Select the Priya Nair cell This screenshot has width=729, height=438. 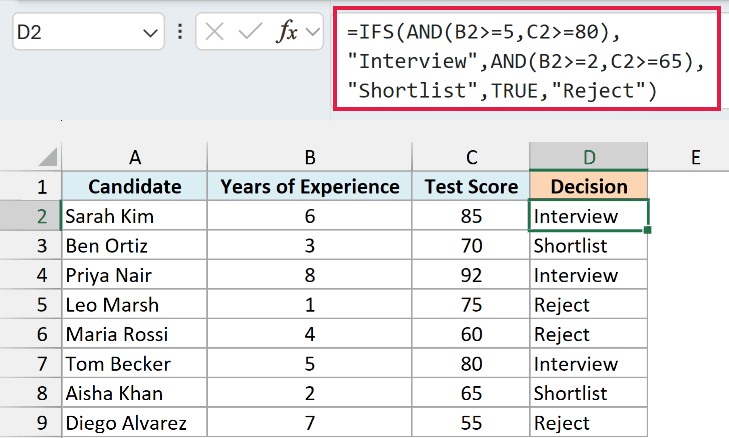[134, 275]
